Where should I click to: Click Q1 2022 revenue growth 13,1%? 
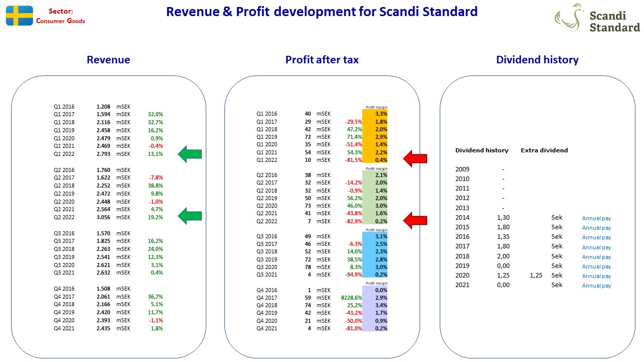tap(155, 154)
